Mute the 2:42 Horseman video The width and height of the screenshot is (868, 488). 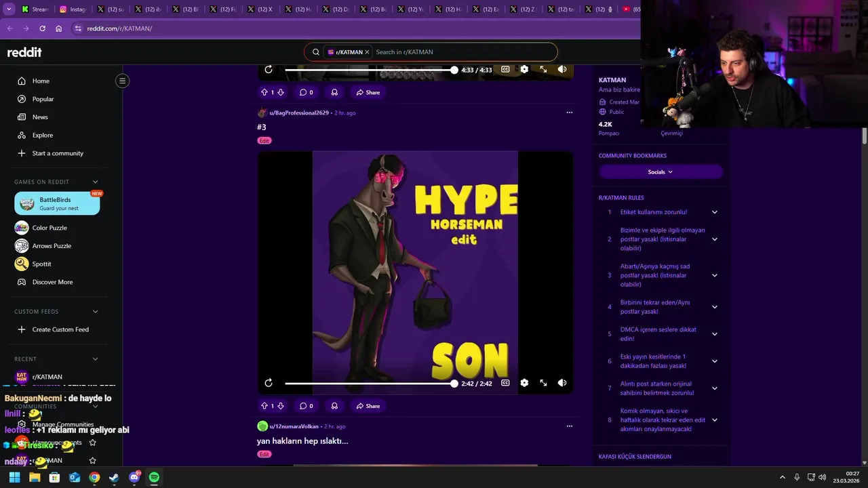point(562,383)
